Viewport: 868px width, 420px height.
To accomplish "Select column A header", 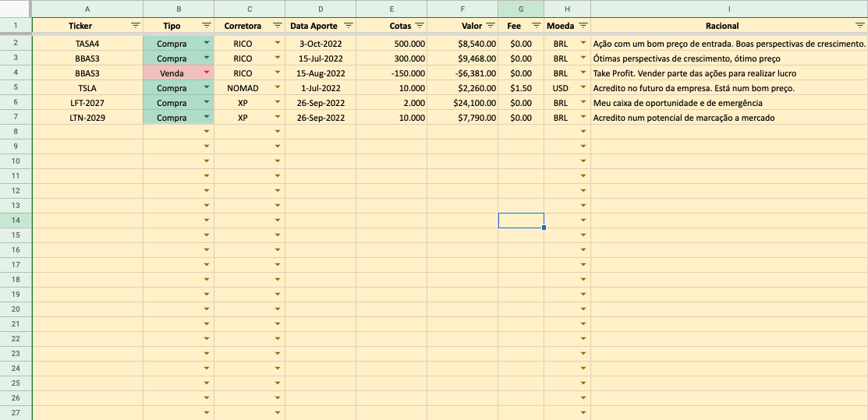I will coord(88,9).
